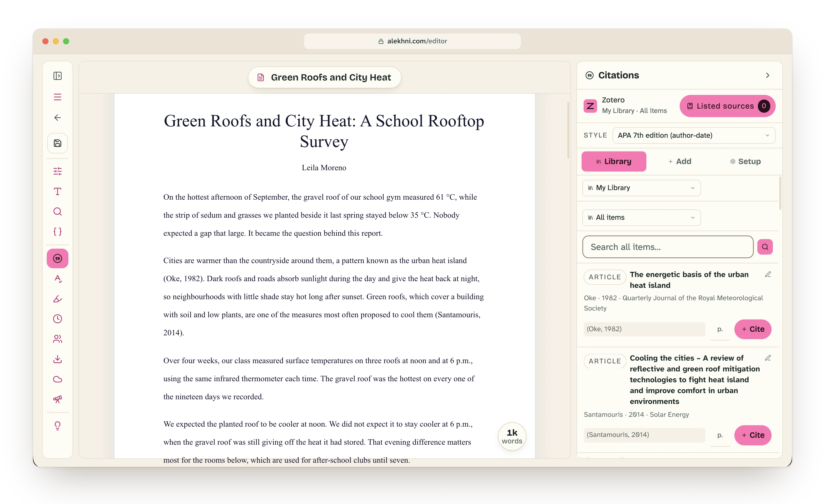Open the My Library dropdown

[641, 188]
